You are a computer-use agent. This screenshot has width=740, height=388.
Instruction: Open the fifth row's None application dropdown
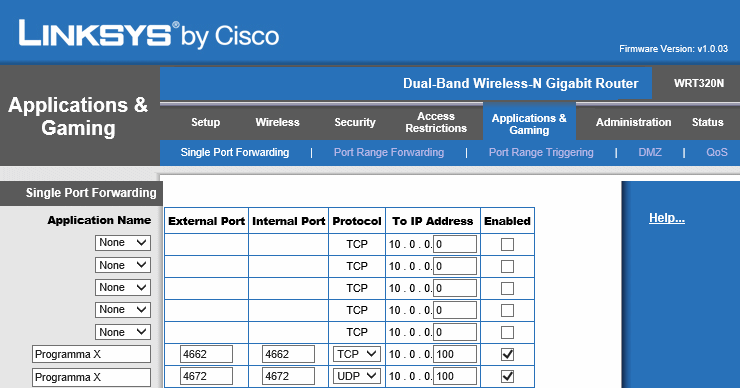click(x=123, y=332)
